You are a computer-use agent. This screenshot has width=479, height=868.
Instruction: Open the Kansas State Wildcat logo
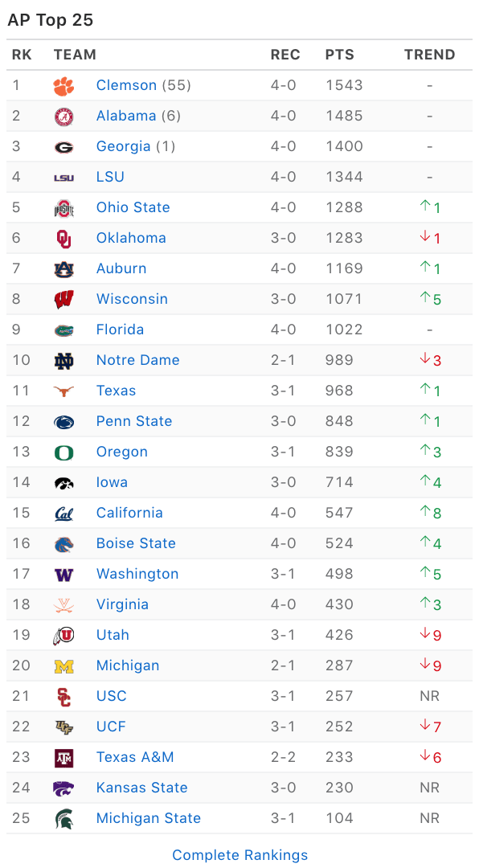63,788
